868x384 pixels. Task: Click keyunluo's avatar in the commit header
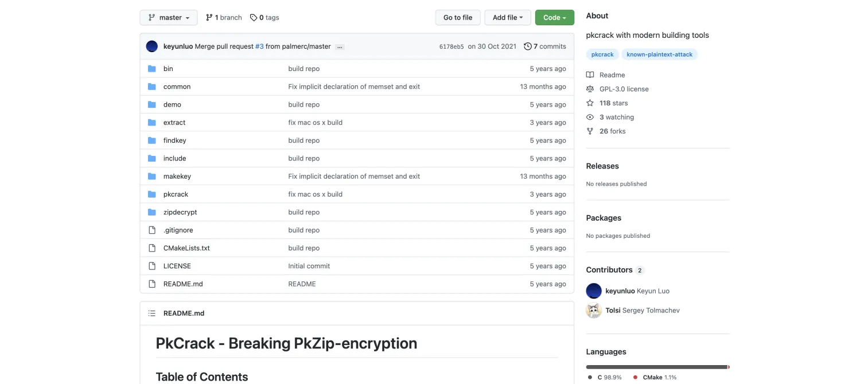pos(152,46)
